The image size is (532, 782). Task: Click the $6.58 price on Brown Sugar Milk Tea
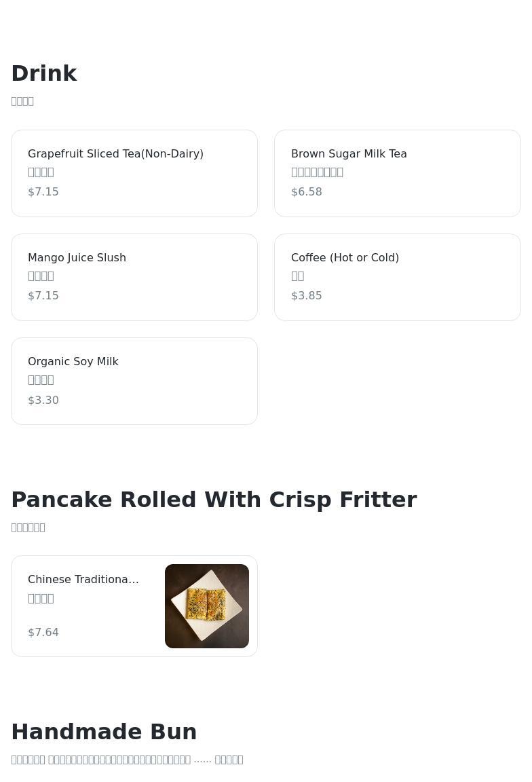coord(307,192)
